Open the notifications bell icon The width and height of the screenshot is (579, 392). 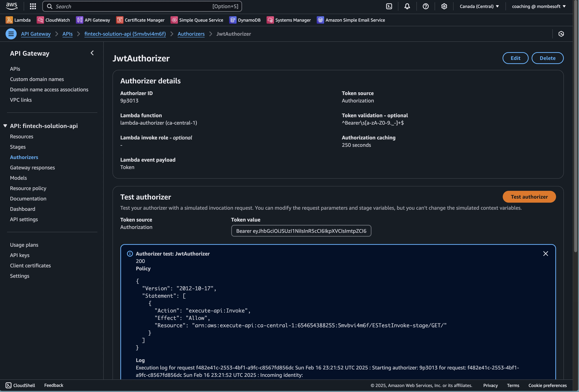(x=407, y=6)
